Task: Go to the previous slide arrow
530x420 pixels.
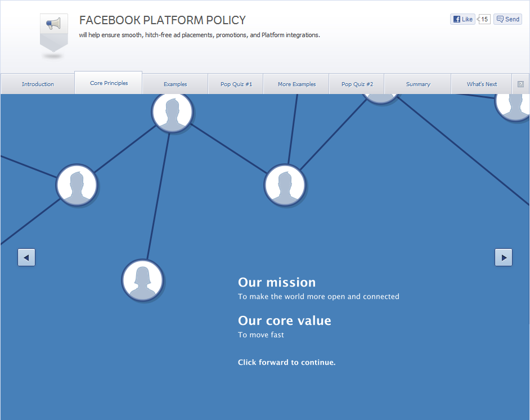Action: point(26,258)
